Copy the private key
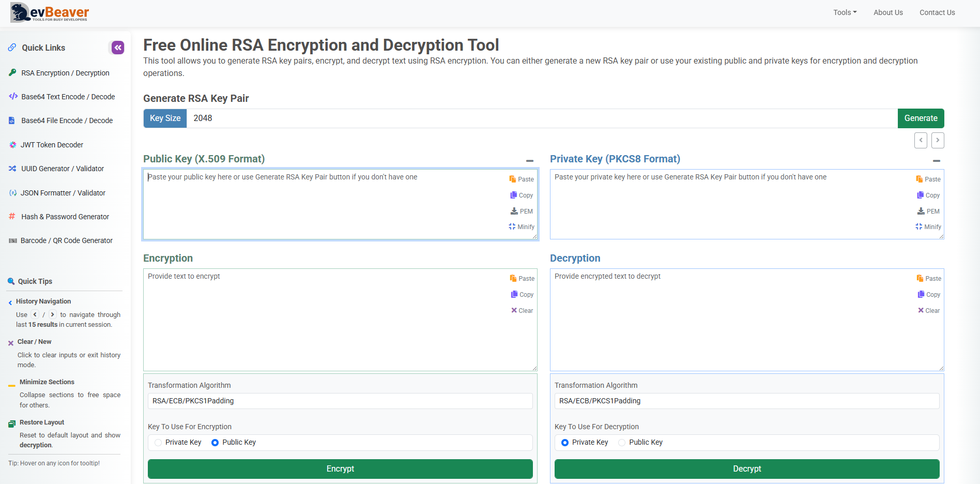Viewport: 980px width, 484px height. (928, 195)
